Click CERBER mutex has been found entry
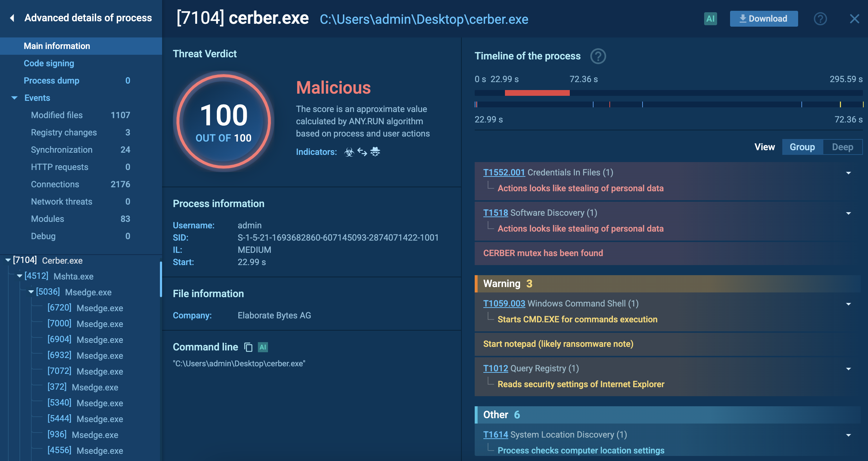 tap(668, 253)
